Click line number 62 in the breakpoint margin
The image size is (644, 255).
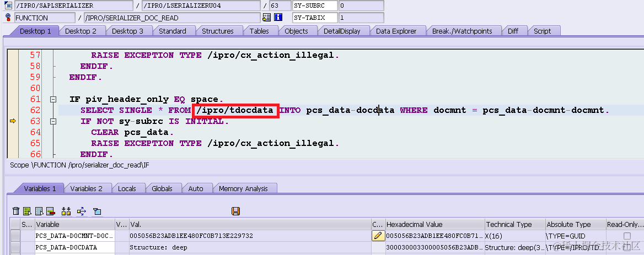(x=35, y=110)
